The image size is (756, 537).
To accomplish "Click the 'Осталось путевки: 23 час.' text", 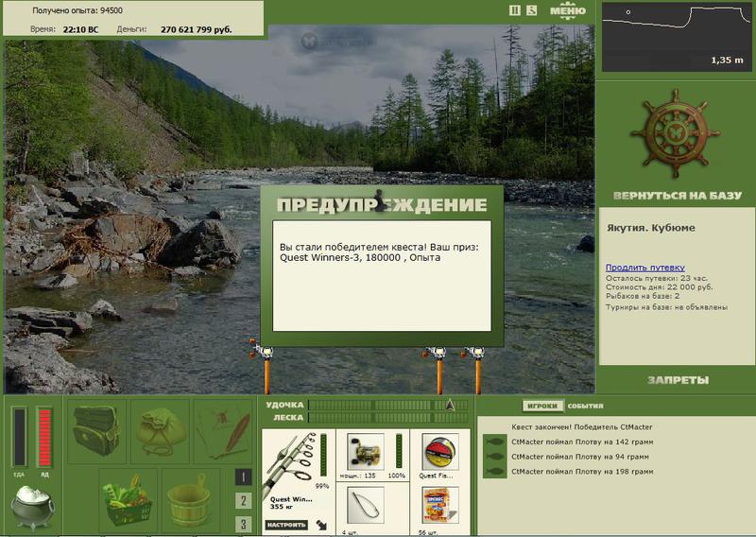I will coord(656,278).
